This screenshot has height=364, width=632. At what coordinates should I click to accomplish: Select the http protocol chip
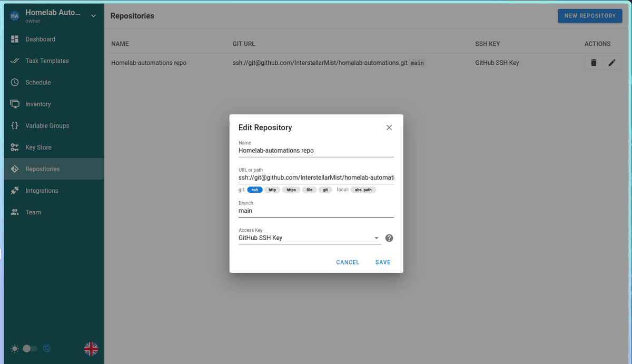[x=272, y=190]
